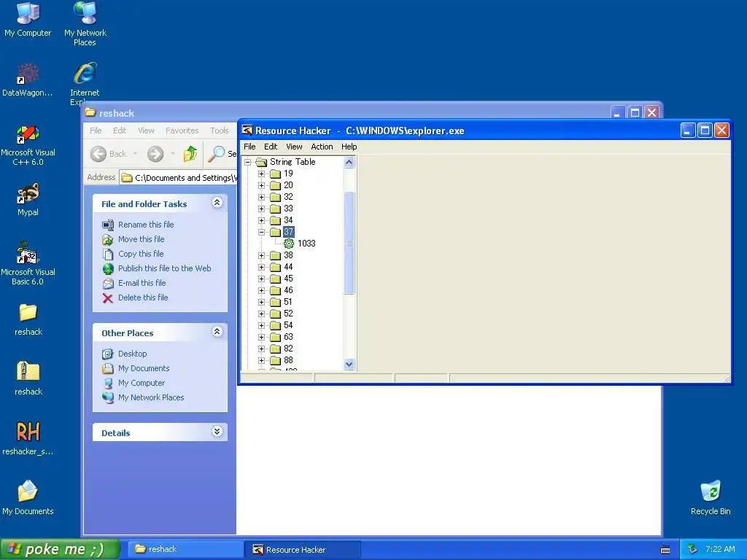This screenshot has width=747, height=560.
Task: Click tree scrollbar down arrow
Action: [349, 365]
